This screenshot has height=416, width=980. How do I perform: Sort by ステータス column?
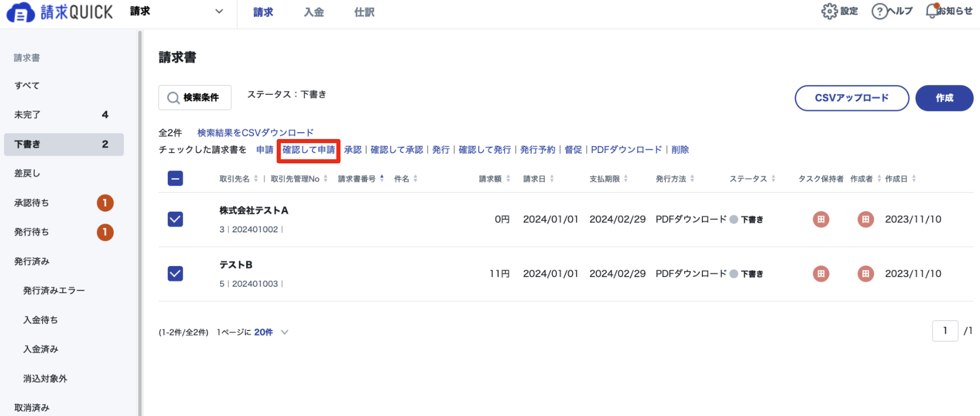tap(773, 178)
